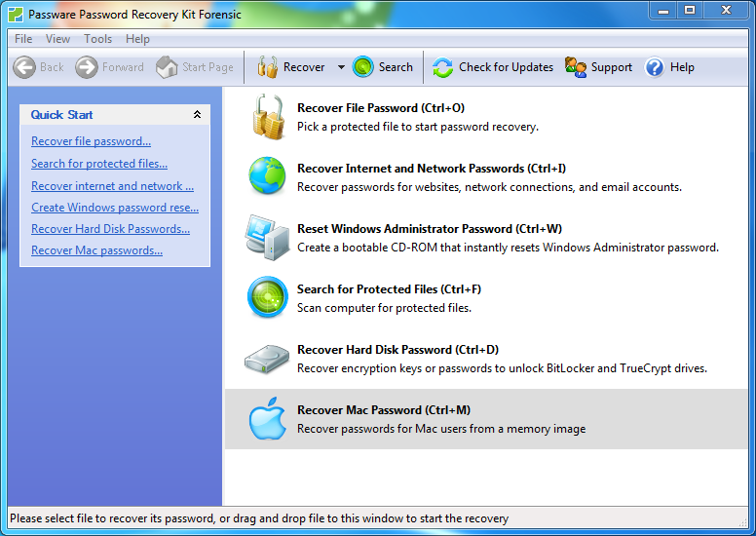Image resolution: width=756 pixels, height=536 pixels.
Task: Open the Tools menu
Action: point(98,39)
